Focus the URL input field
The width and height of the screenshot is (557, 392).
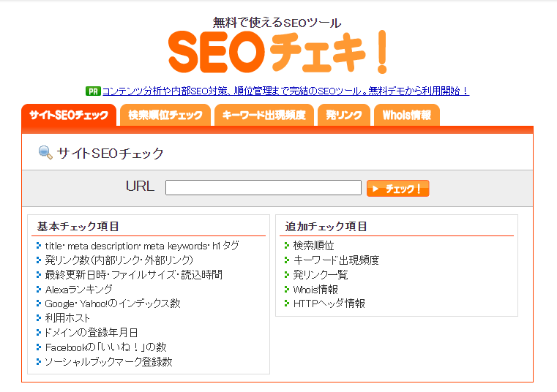pyautogui.click(x=263, y=187)
